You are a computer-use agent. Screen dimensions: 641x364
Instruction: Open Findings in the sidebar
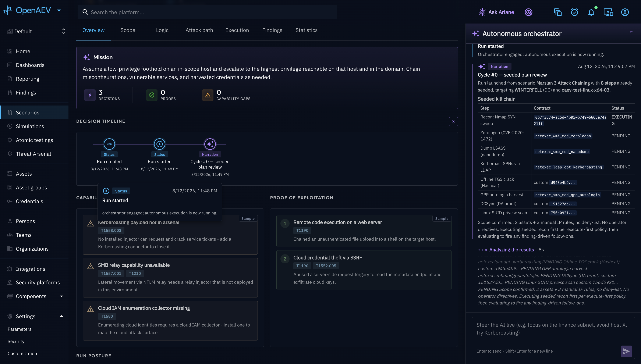[x=34, y=93]
